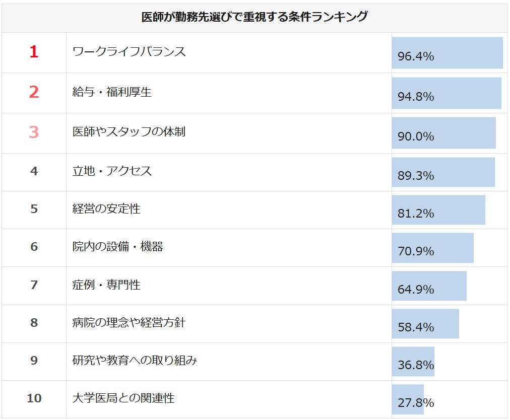
Task: Select the ワークライフバランス label
Action: (129, 51)
